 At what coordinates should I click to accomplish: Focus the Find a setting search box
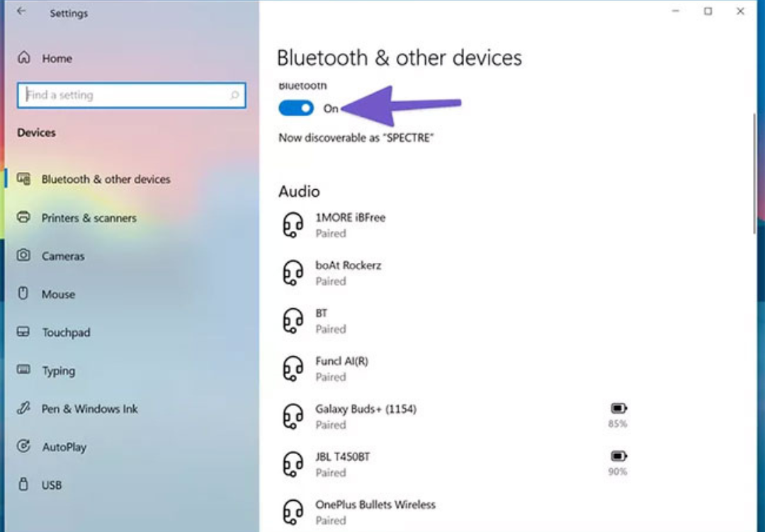[131, 95]
